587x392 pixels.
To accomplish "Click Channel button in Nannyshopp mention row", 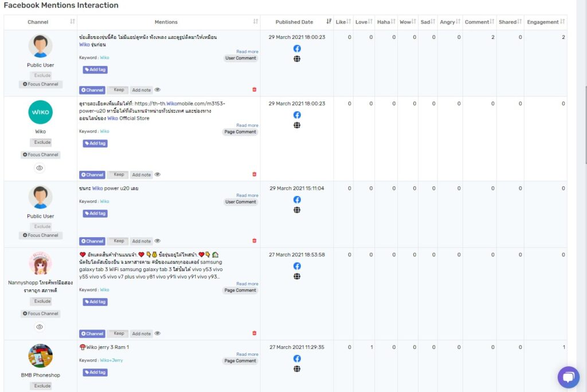I will click(x=92, y=334).
